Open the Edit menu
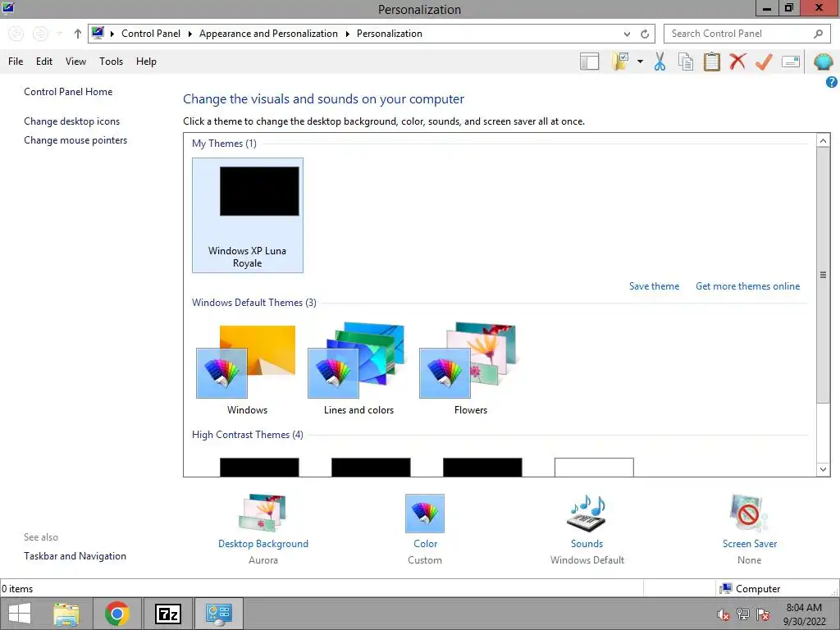This screenshot has width=840, height=630. click(44, 61)
